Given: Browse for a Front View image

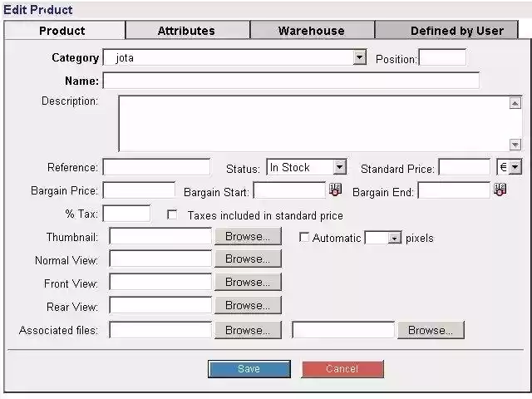Looking at the screenshot, I should click(248, 282).
